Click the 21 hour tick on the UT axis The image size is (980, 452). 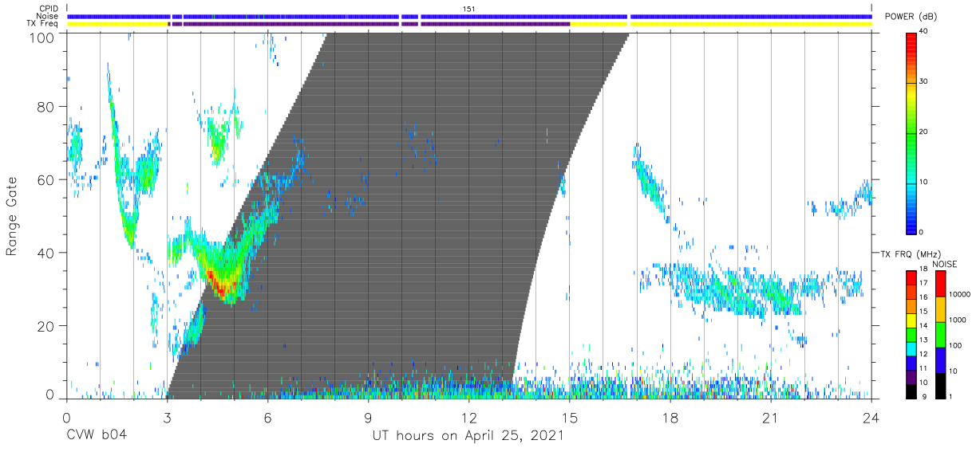click(771, 417)
